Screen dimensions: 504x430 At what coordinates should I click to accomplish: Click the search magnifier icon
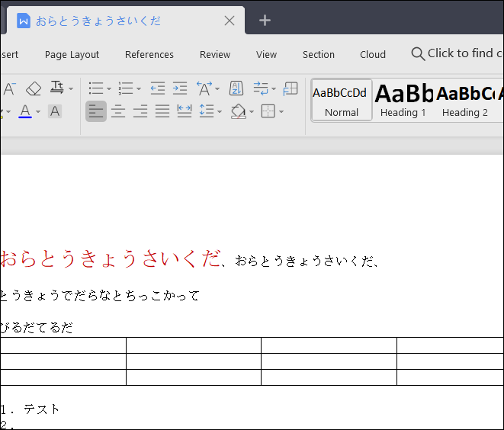pos(418,53)
